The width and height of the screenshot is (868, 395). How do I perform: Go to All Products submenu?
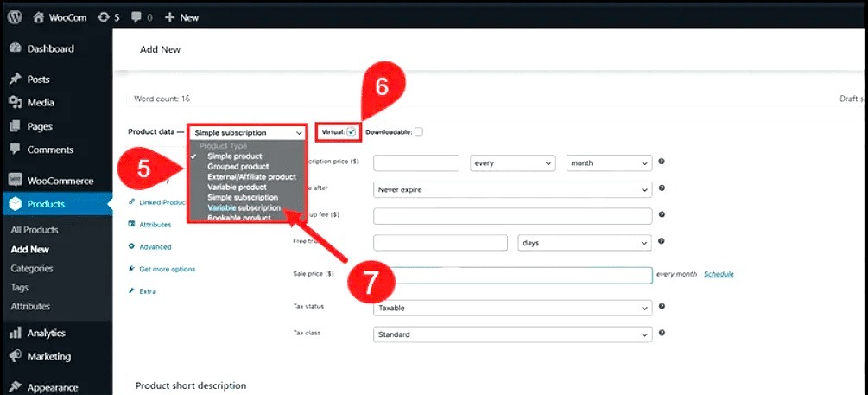tap(35, 230)
